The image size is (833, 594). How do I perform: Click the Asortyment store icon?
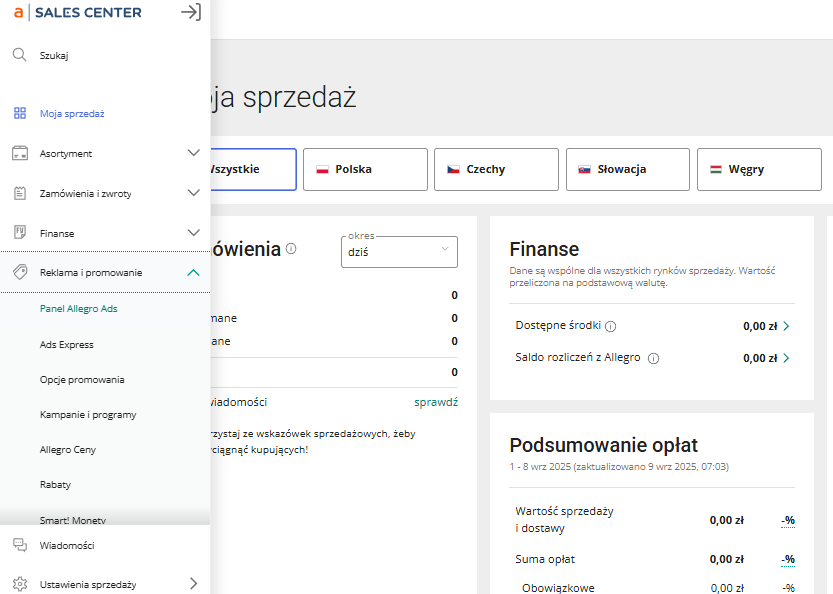coord(19,153)
